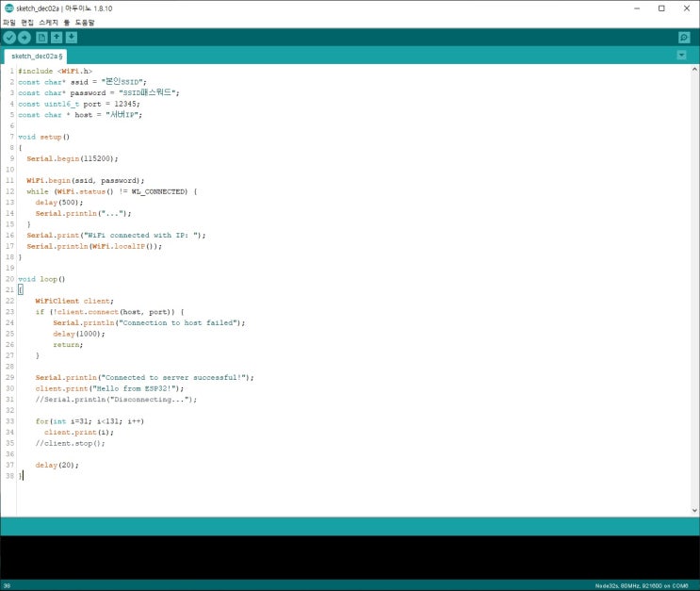The image size is (700, 591).
Task: Click on the void setup() line
Action: (44, 137)
